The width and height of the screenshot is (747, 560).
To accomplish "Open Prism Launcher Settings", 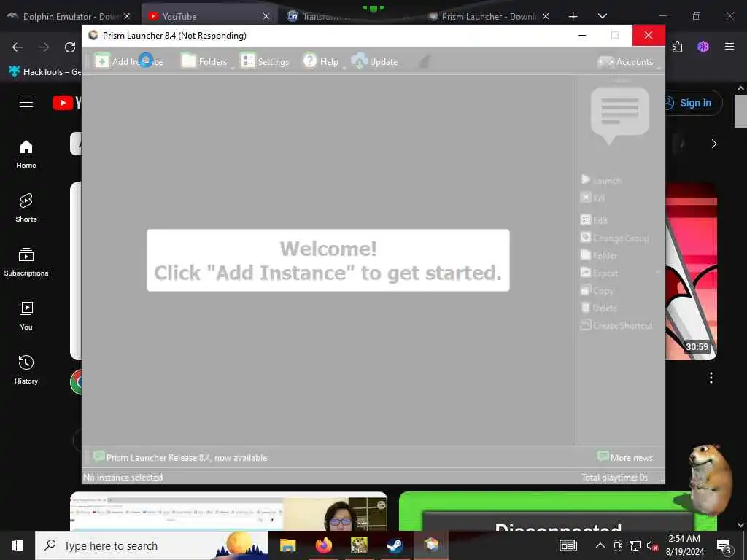I will click(x=265, y=61).
